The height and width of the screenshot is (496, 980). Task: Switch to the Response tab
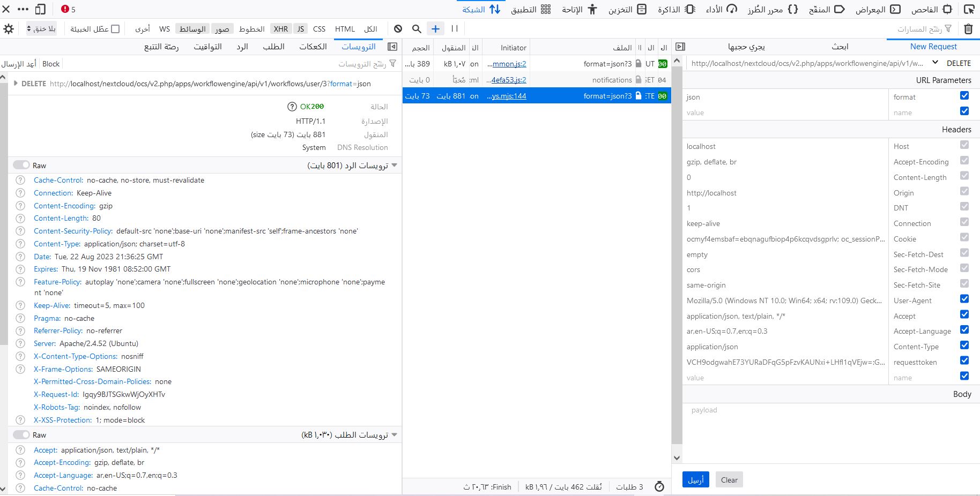point(242,47)
